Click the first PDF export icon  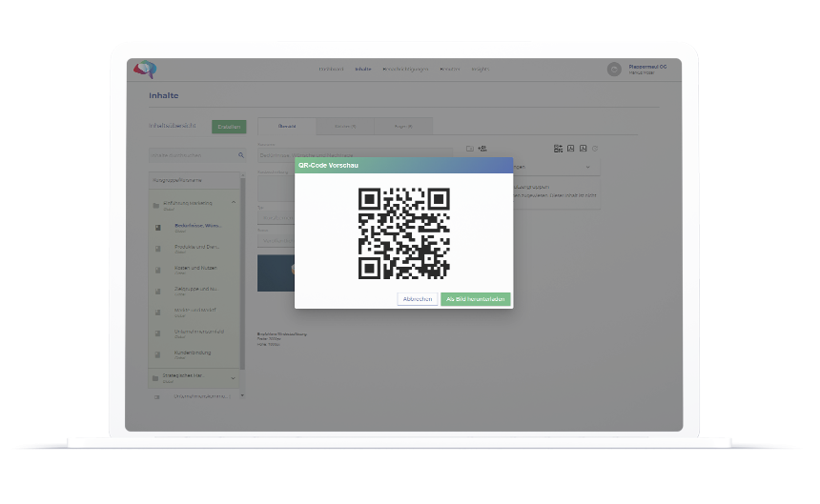pyautogui.click(x=570, y=149)
